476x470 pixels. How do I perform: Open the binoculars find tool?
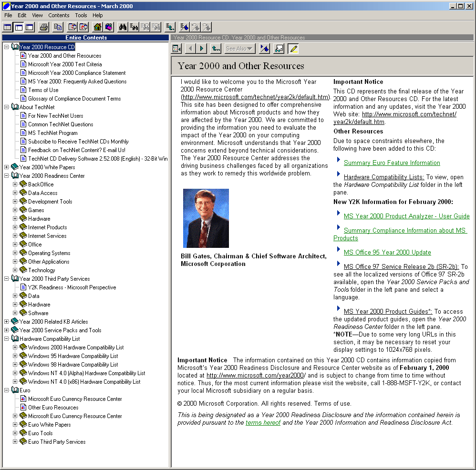tap(123, 27)
